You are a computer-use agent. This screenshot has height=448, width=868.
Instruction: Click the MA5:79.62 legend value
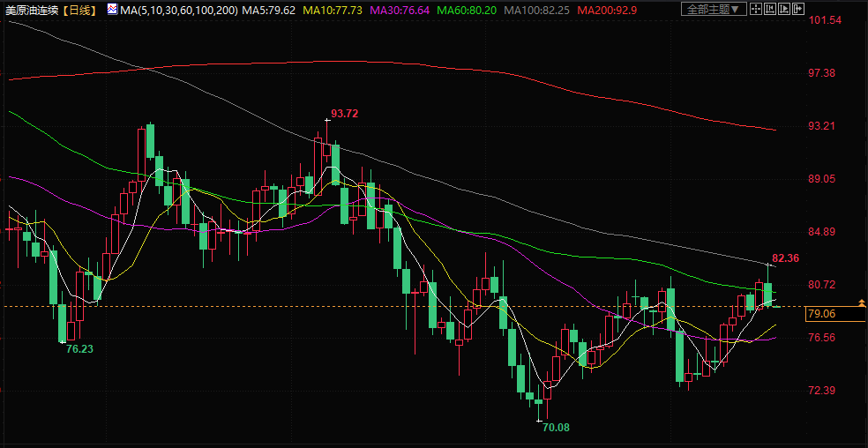pyautogui.click(x=269, y=10)
